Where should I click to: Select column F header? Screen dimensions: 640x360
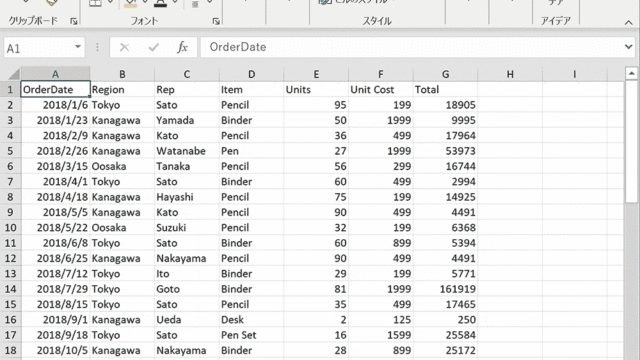[380, 74]
